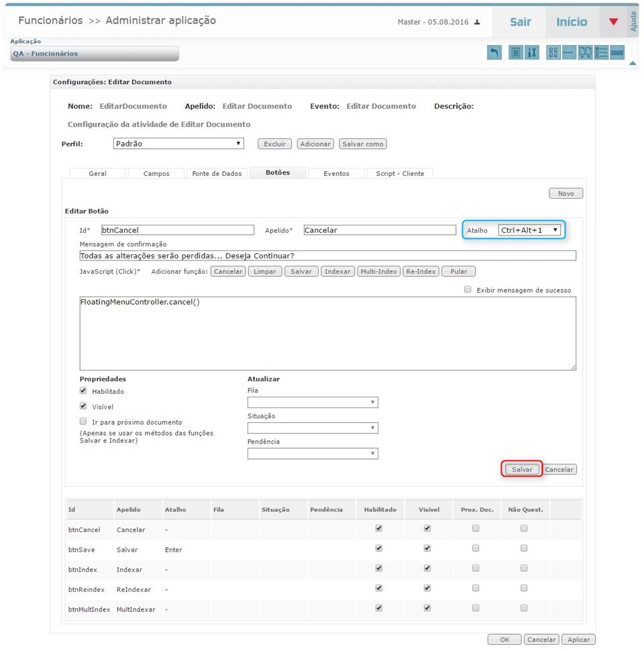Viewport: 644px width, 651px height.
Task: Click the back arrow toolbar icon
Action: pos(494,52)
